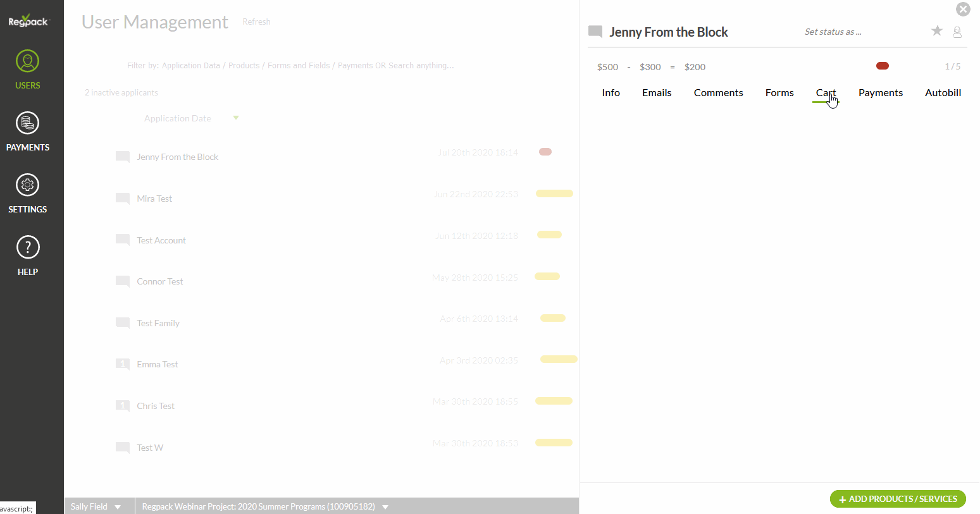980x514 pixels.
Task: Click the Regpack logo
Action: click(x=28, y=21)
